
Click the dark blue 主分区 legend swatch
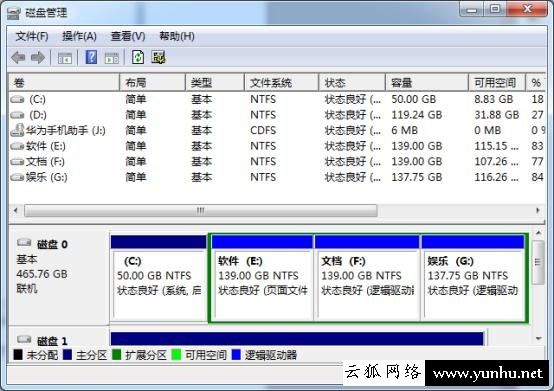pos(67,355)
